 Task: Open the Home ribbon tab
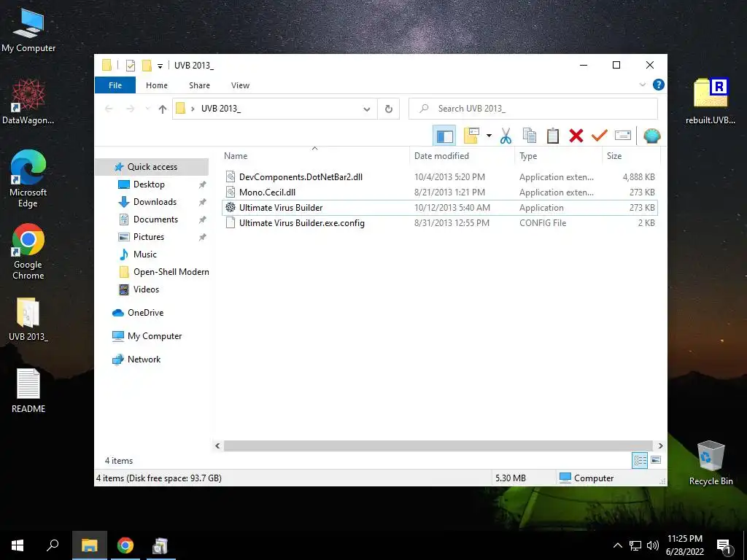(157, 85)
